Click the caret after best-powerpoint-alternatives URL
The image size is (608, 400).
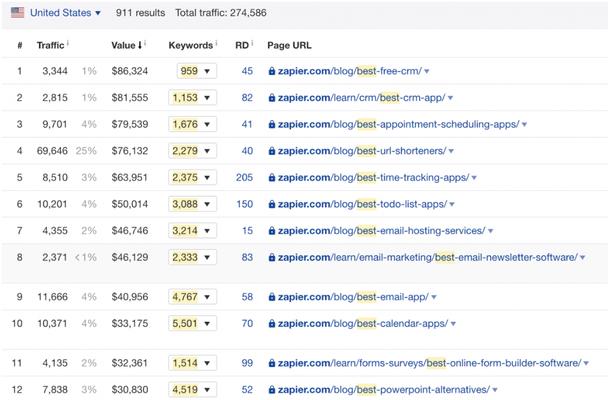495,390
